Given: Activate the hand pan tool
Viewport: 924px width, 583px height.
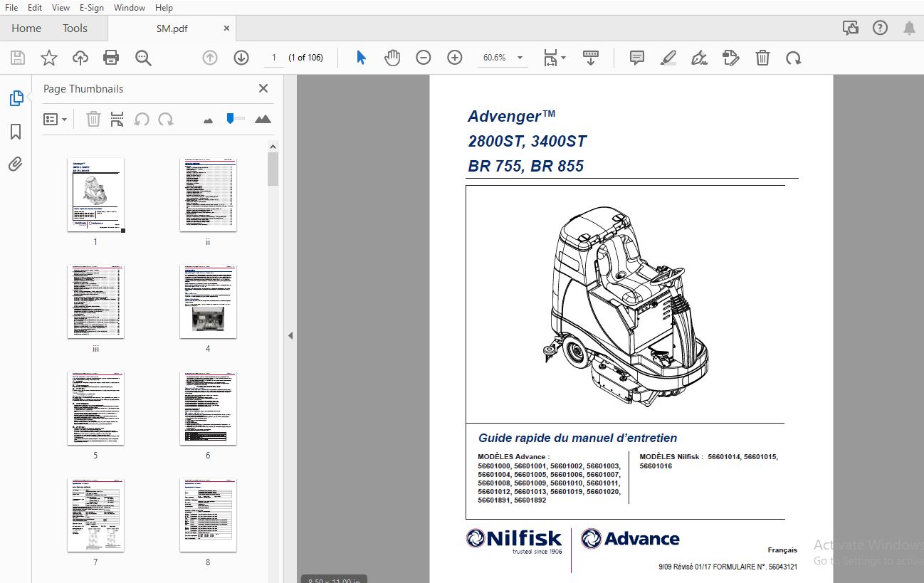Looking at the screenshot, I should 392,58.
